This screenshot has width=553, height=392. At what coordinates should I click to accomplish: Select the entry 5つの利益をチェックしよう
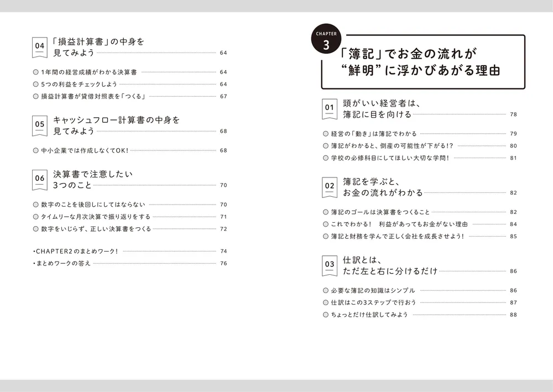(79, 84)
